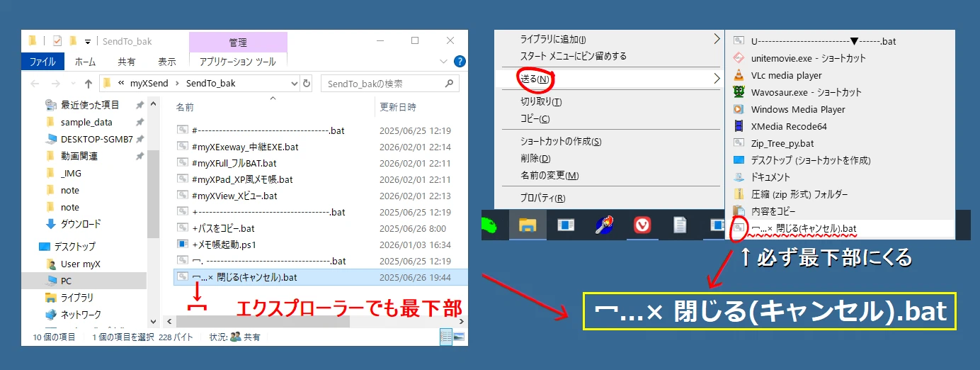Viewport: 980px width, 370px height.
Task: Select the 動画関連 folder in navigation pane
Action: point(79,156)
